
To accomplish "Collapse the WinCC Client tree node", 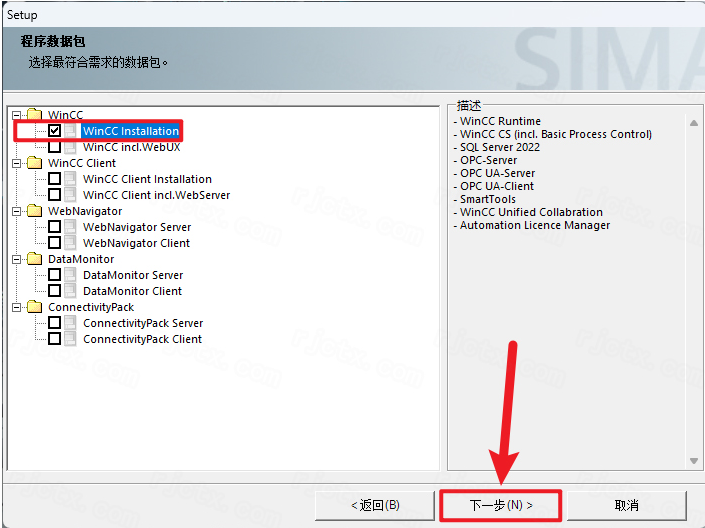I will 17,163.
